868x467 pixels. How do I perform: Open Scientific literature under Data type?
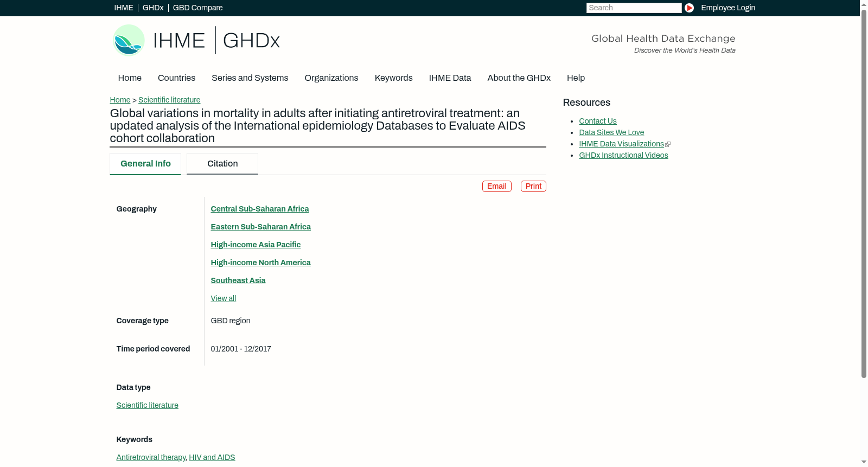point(148,405)
